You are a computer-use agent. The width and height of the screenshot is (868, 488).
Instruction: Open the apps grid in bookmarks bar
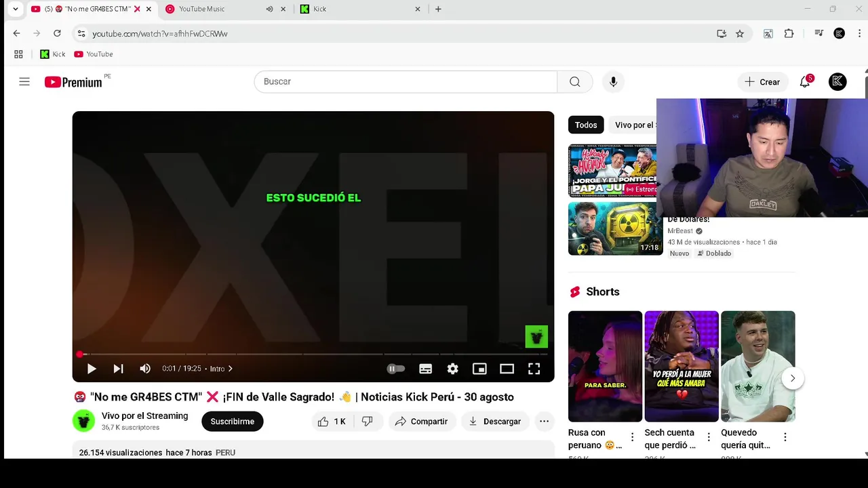(18, 54)
